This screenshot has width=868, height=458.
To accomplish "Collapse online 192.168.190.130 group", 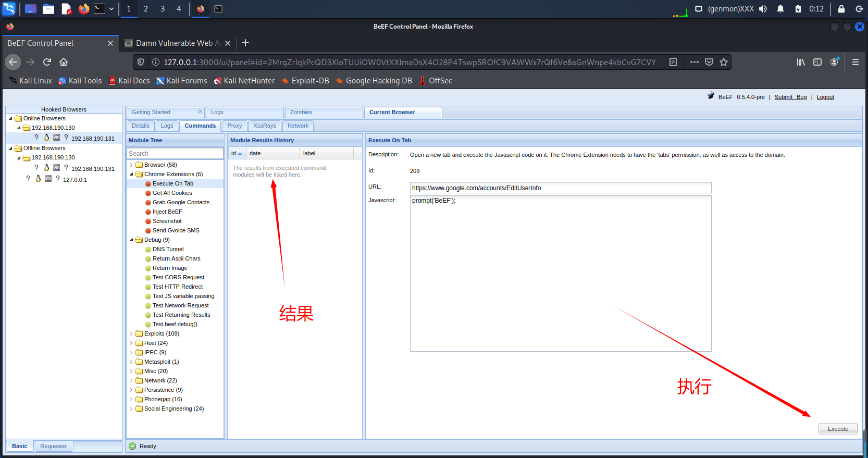I will 19,128.
